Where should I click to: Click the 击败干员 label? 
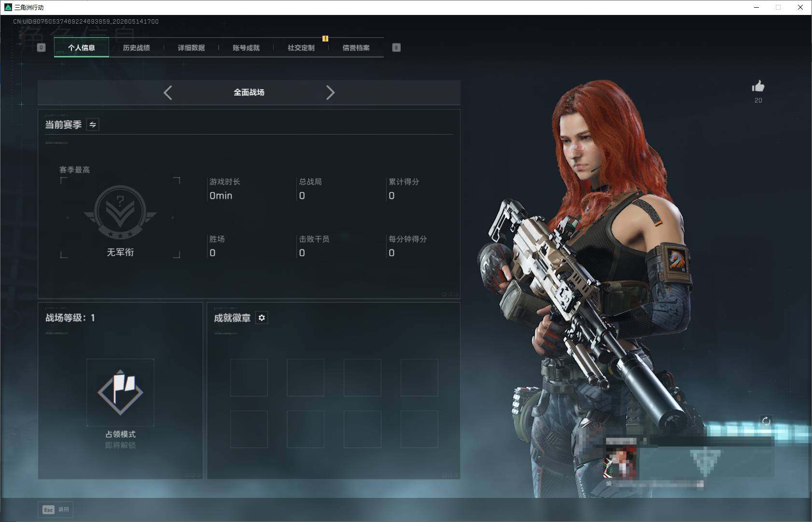(x=314, y=239)
